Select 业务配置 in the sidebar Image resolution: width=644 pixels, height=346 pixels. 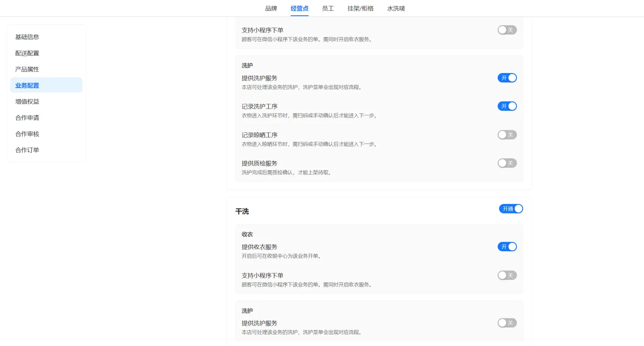click(46, 85)
